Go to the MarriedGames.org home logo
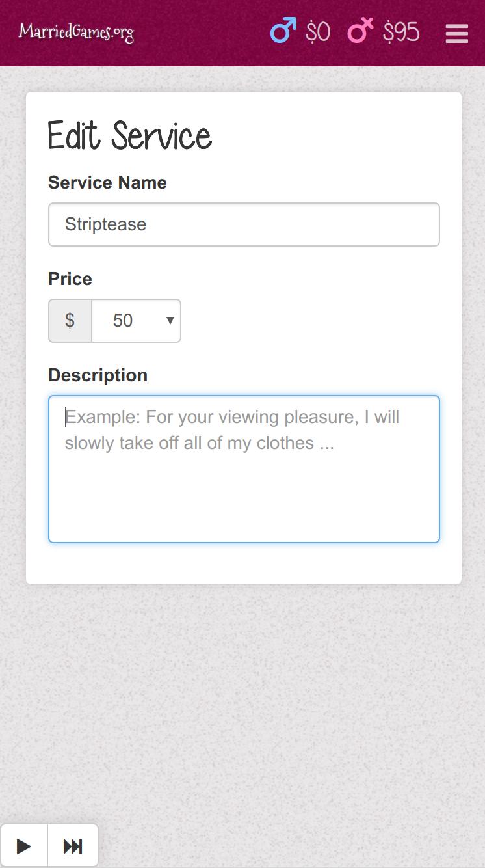The height and width of the screenshot is (868, 485). click(x=77, y=32)
